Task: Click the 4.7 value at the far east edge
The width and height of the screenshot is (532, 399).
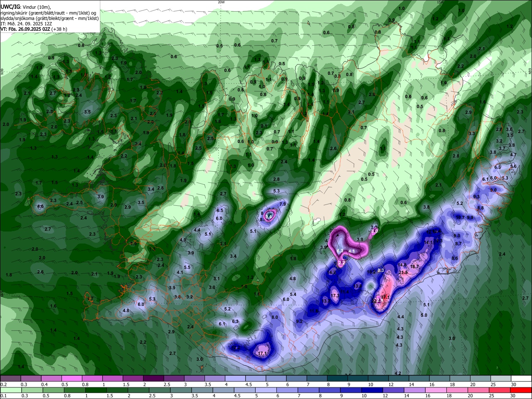Action: [x=513, y=155]
